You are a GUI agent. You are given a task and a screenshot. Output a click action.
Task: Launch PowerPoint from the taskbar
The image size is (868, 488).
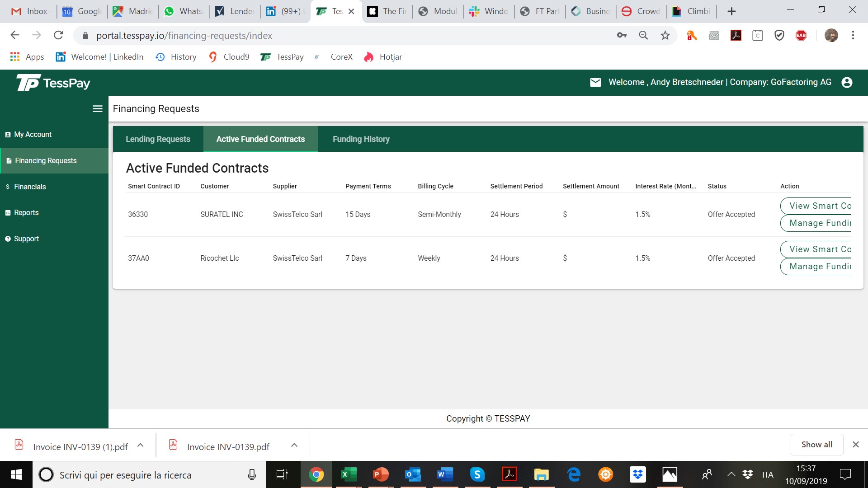coord(381,474)
